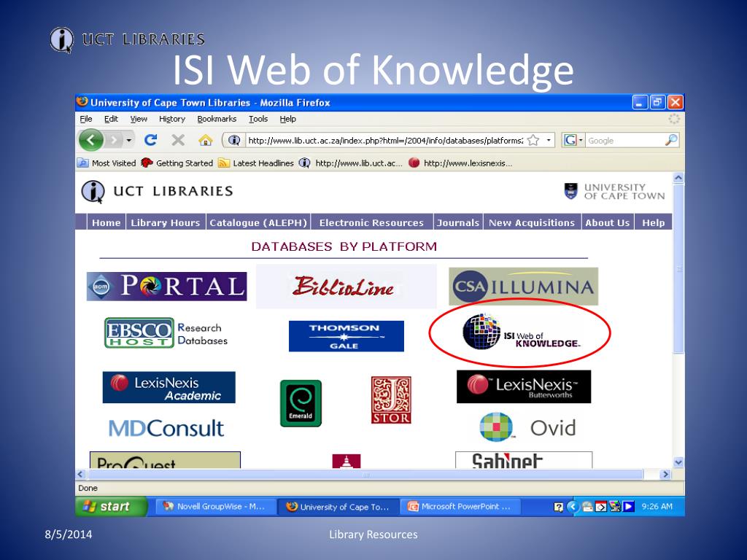Open the back/forward history dropdown arrow
Viewport: 747px width, 560px height.
(x=128, y=141)
